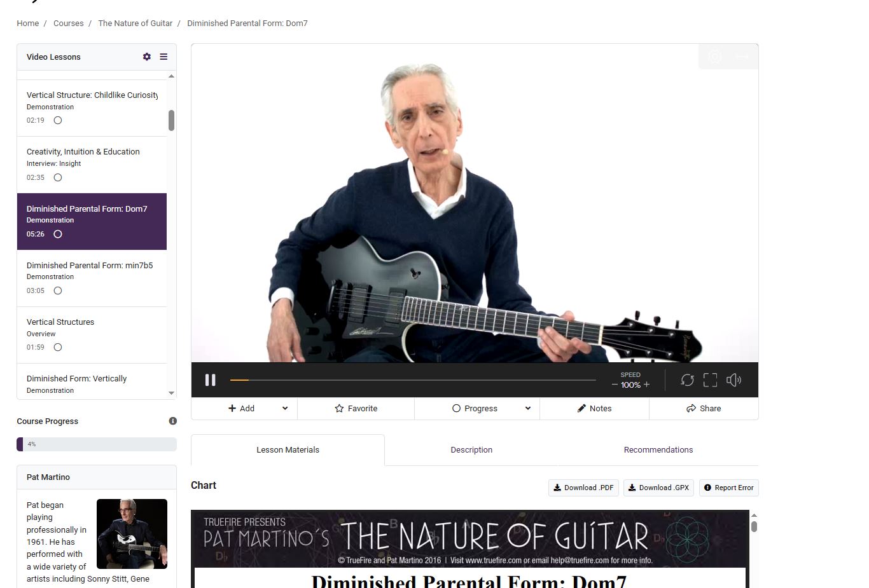869x588 pixels.
Task: Expand the Progress dropdown arrow
Action: point(527,409)
